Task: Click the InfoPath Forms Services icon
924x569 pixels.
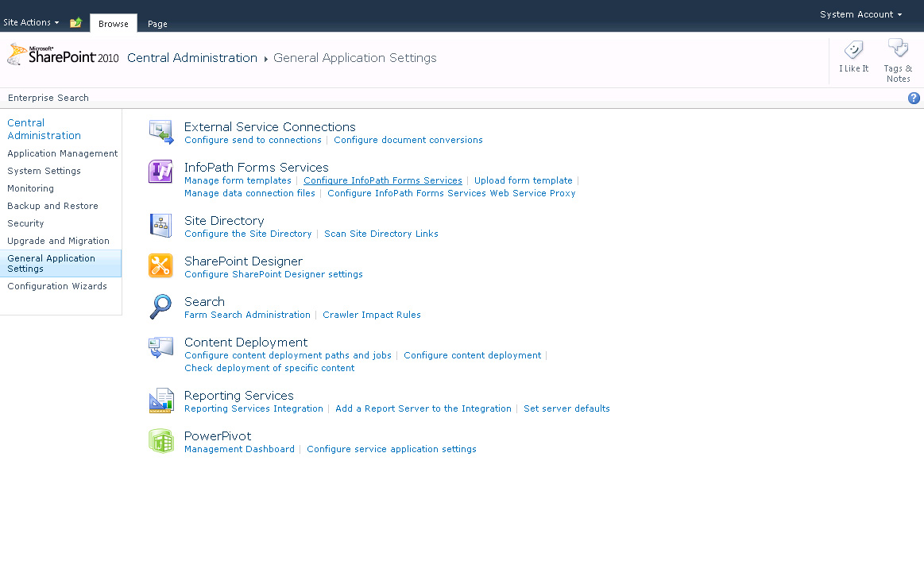Action: coord(160,172)
